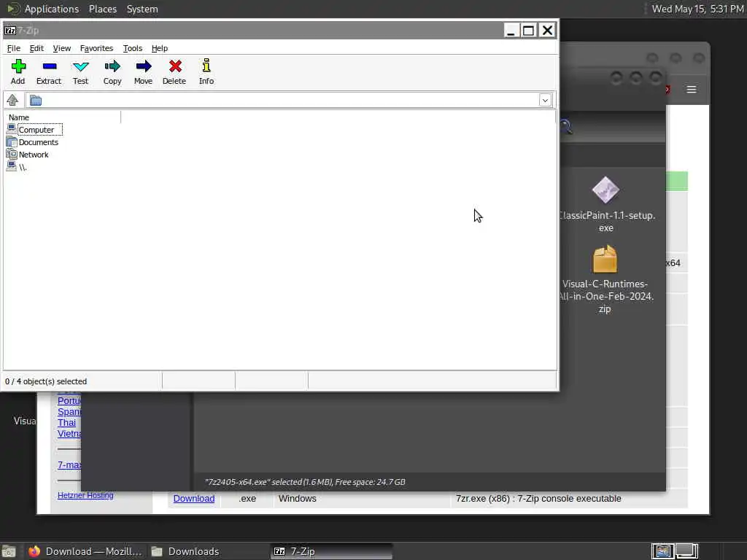747x560 pixels.
Task: Select the Copy toolbar icon
Action: coord(112,66)
